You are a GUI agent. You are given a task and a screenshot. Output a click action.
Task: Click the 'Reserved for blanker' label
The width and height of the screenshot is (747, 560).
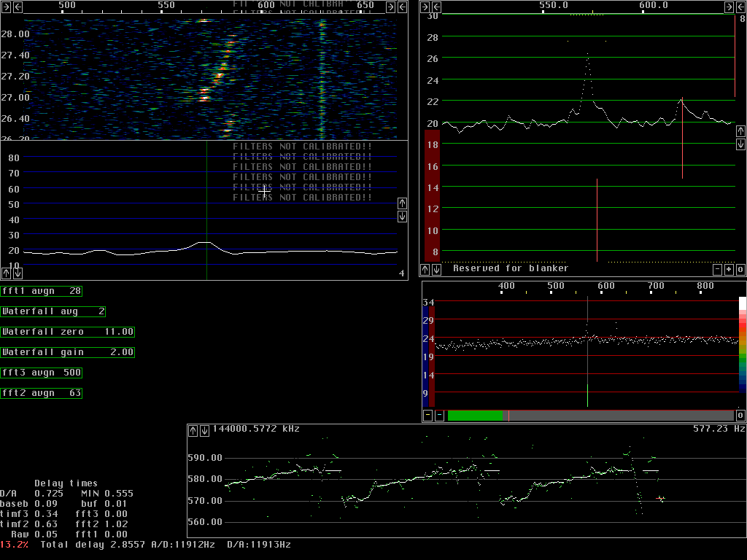pos(511,268)
